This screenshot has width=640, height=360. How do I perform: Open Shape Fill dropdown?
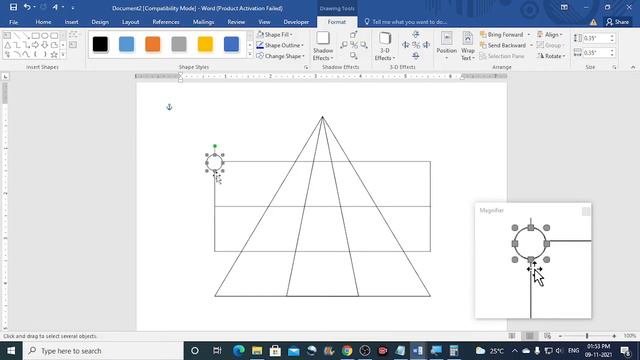pyautogui.click(x=275, y=35)
